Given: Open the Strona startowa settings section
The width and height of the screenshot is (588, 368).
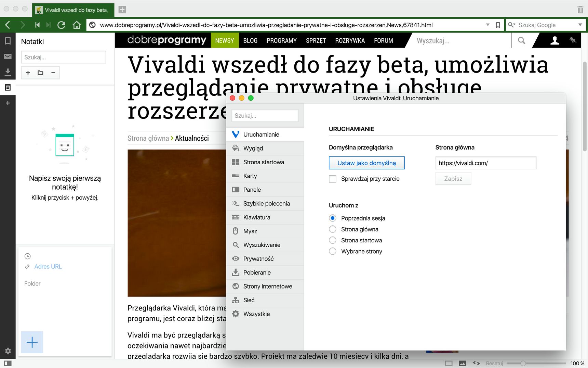Looking at the screenshot, I should pyautogui.click(x=265, y=162).
